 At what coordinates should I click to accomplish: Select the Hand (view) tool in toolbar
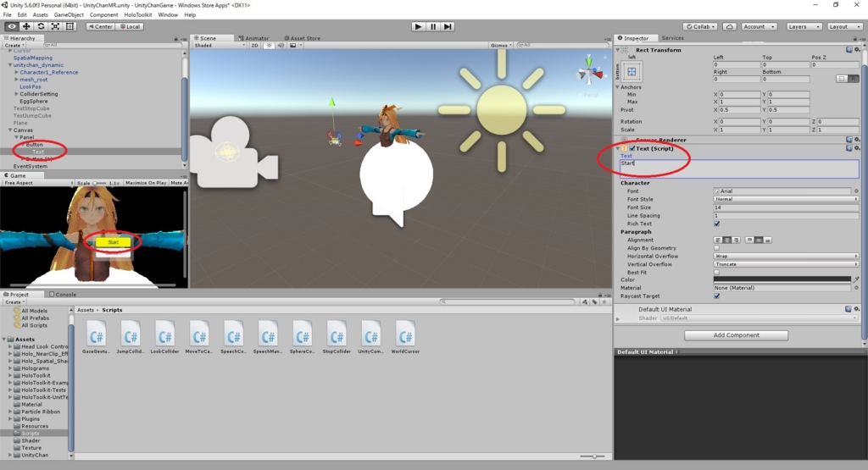[x=11, y=26]
